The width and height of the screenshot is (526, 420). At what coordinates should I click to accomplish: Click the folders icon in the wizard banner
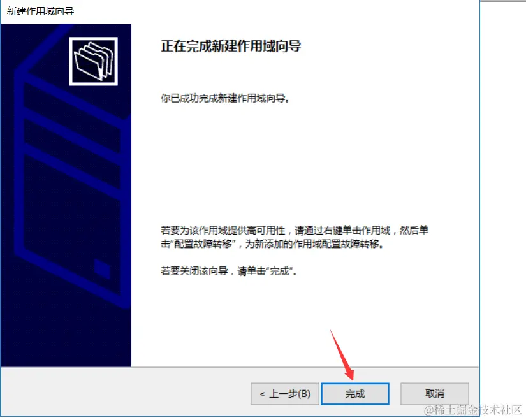(93, 61)
